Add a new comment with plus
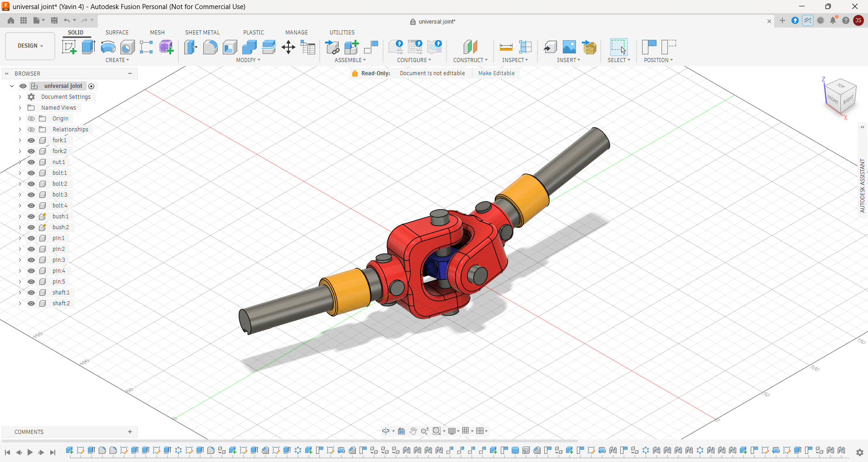The width and height of the screenshot is (868, 462). [x=130, y=432]
